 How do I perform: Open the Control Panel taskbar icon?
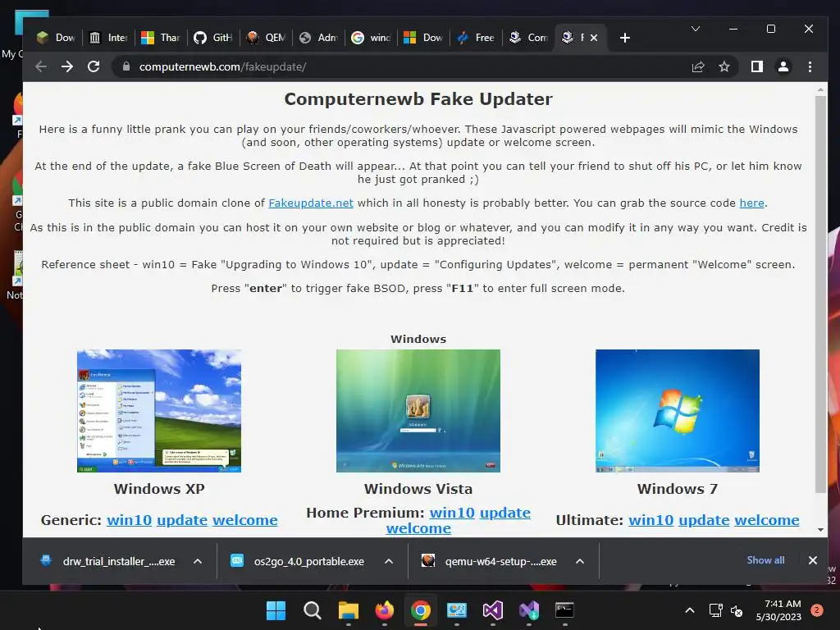coord(456,610)
